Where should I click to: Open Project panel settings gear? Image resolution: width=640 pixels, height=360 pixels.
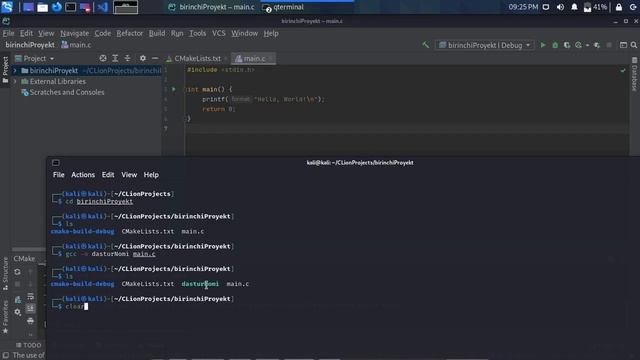tap(142, 58)
